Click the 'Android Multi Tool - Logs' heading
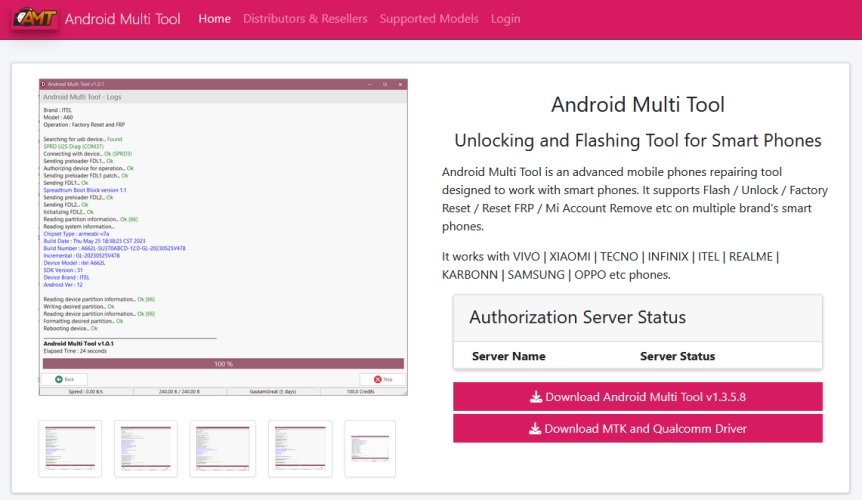This screenshot has height=500, width=862. 82,97
